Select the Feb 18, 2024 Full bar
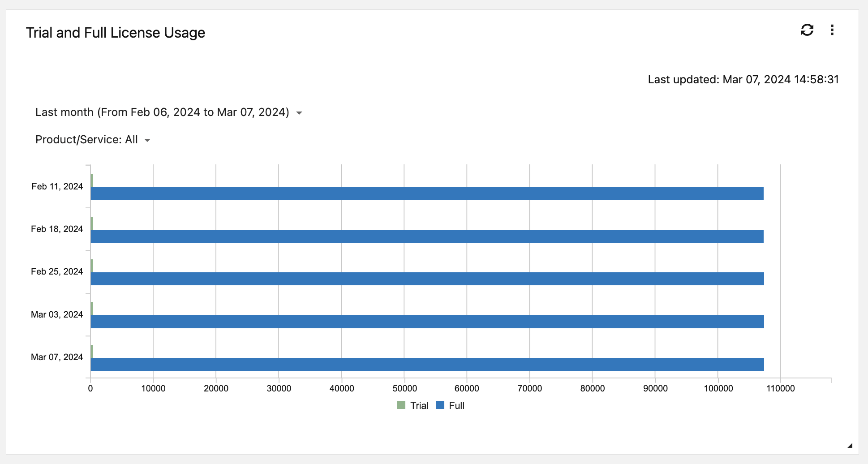 (x=427, y=236)
